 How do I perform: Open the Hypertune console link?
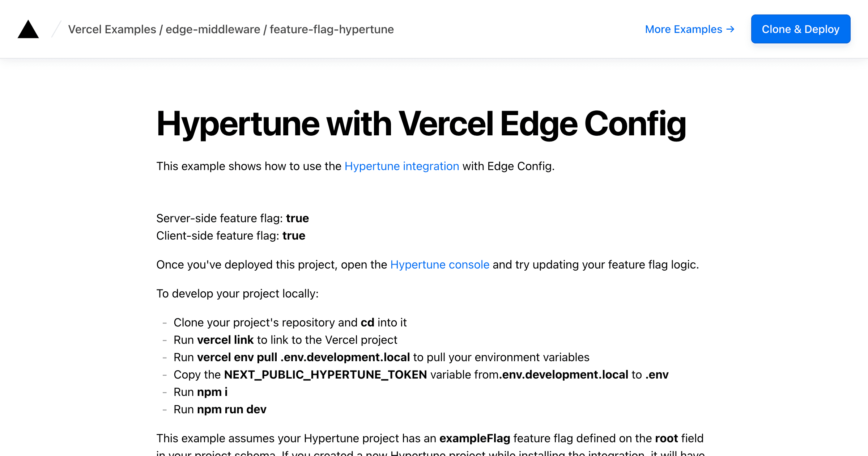click(439, 265)
